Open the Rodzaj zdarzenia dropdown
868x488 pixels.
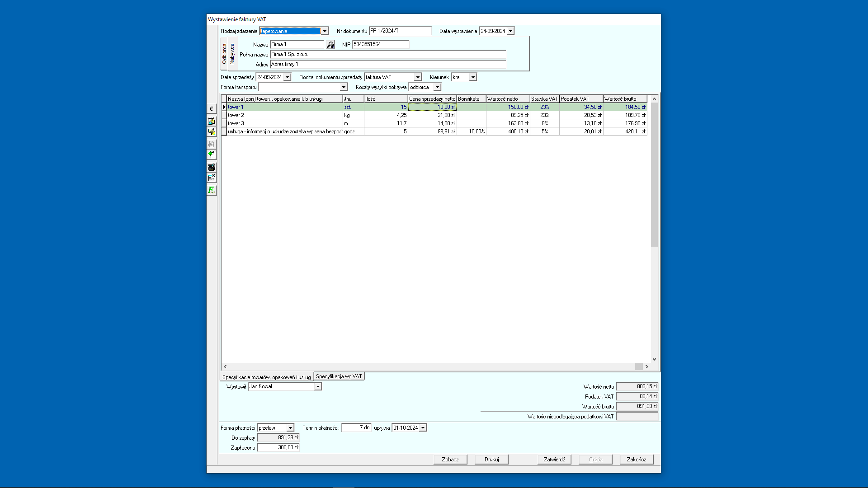[x=324, y=31]
